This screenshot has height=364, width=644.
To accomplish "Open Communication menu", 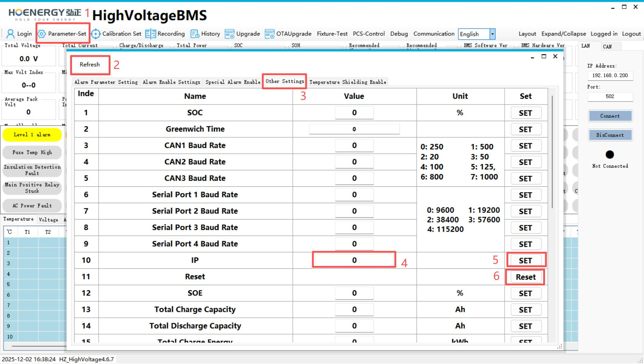I will 434,34.
